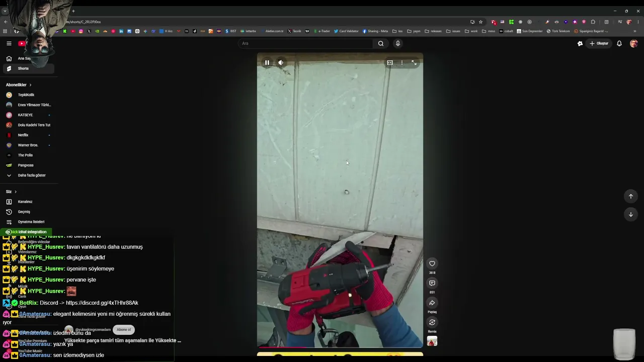Open the sound thumbnail below Remix
Screen dimensions: 644x362
click(432, 341)
